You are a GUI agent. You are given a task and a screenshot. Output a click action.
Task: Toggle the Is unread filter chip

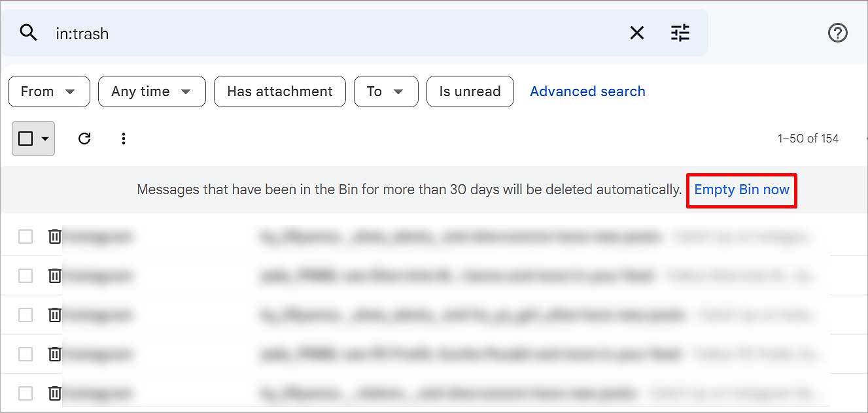click(x=470, y=91)
